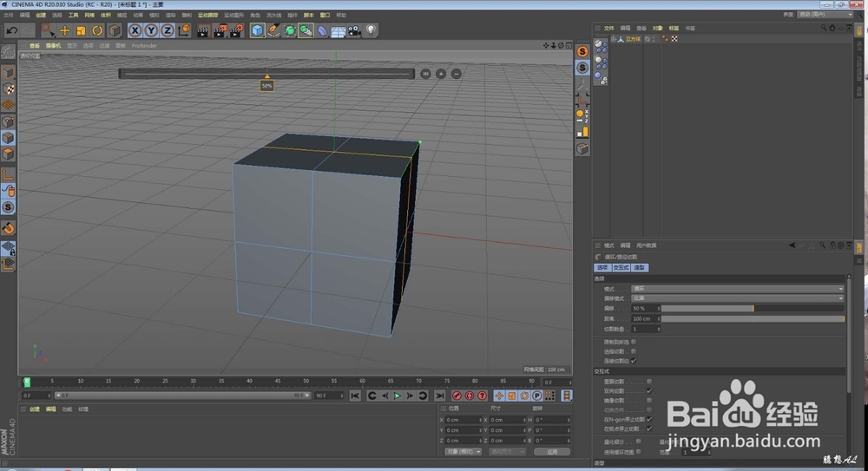Click the 应用 apply button in coordinates
The height and width of the screenshot is (471, 868).
552,452
